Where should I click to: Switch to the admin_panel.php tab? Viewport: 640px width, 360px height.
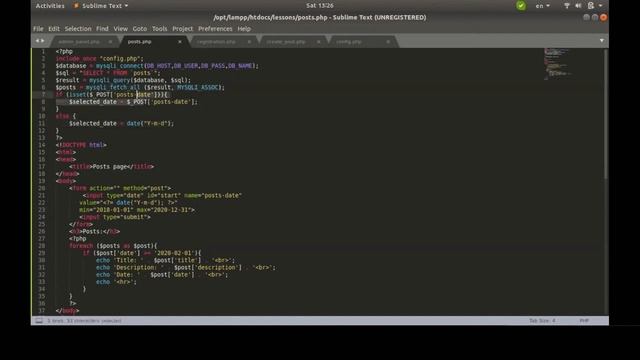79,42
